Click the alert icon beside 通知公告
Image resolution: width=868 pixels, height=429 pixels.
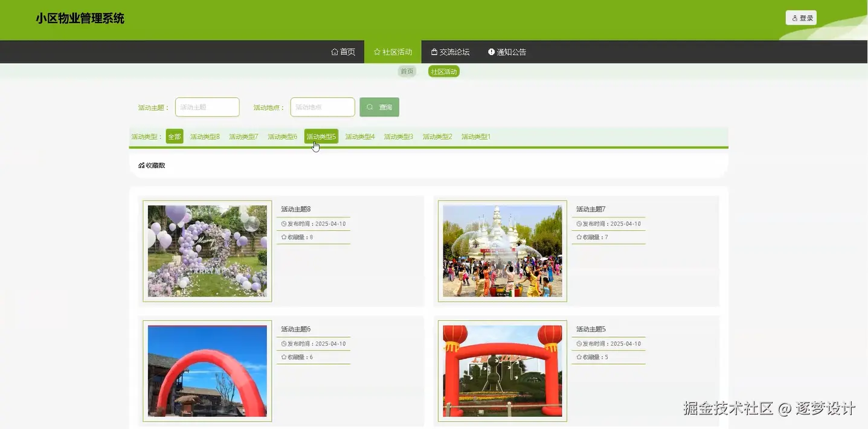491,52
